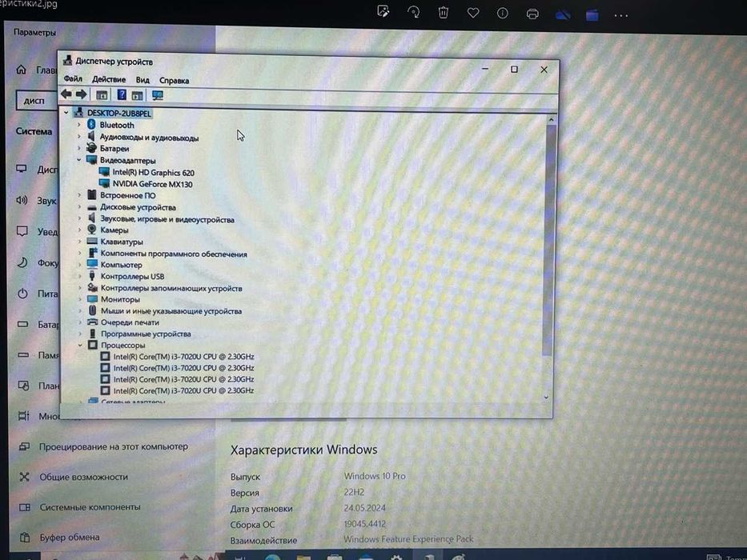Screen dimensions: 747x560
Task: Select the Батареи tree category
Action: pyautogui.click(x=114, y=149)
